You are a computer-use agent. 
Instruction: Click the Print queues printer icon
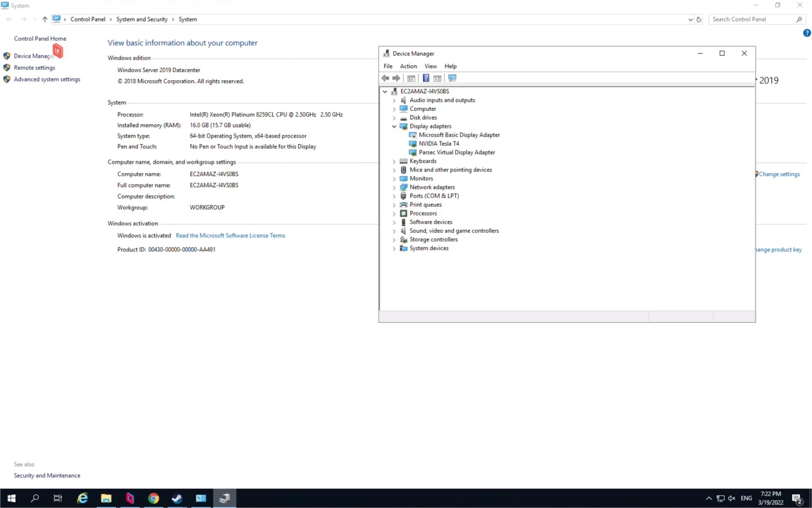(x=404, y=204)
